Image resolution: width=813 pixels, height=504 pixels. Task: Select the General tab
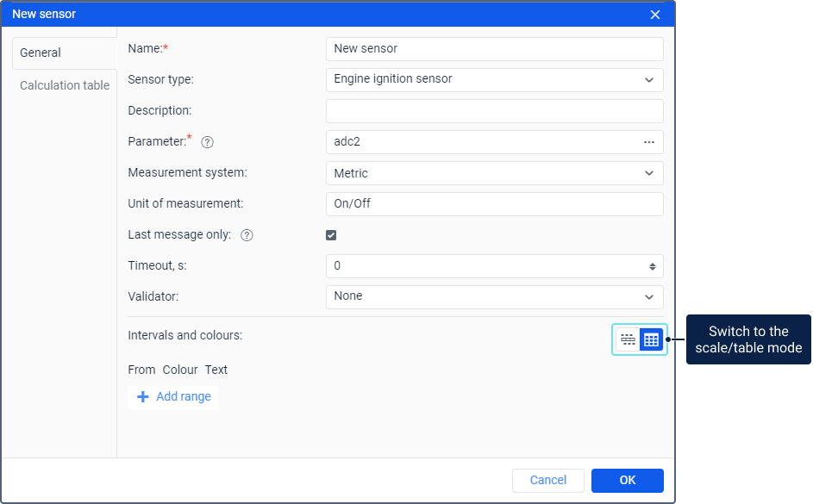[41, 53]
